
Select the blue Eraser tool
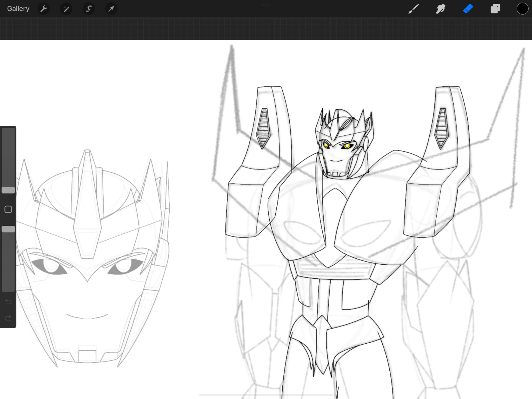tap(468, 9)
